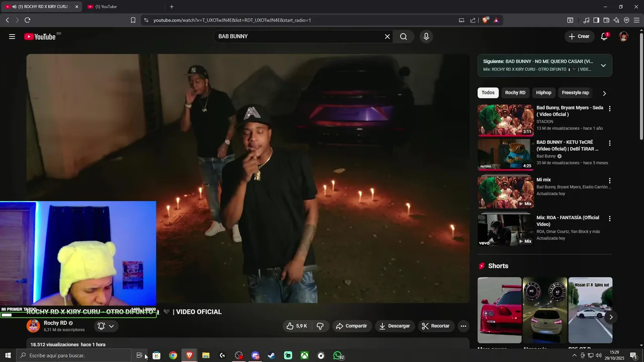Viewport: 644px width, 362px height.
Task: Like the video (5,9 K)
Action: tap(297, 326)
